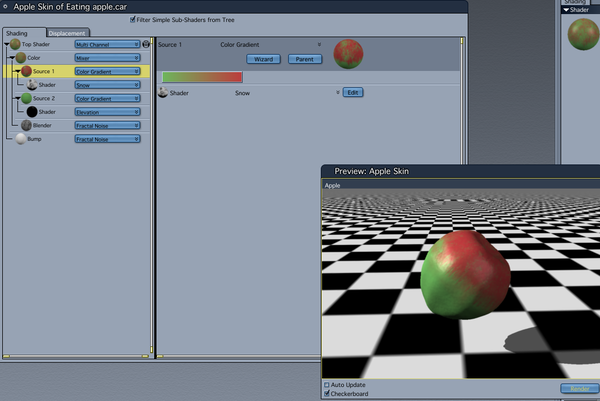Open chevron next to Snow Edit button
This screenshot has height=401, width=600.
pyautogui.click(x=338, y=92)
